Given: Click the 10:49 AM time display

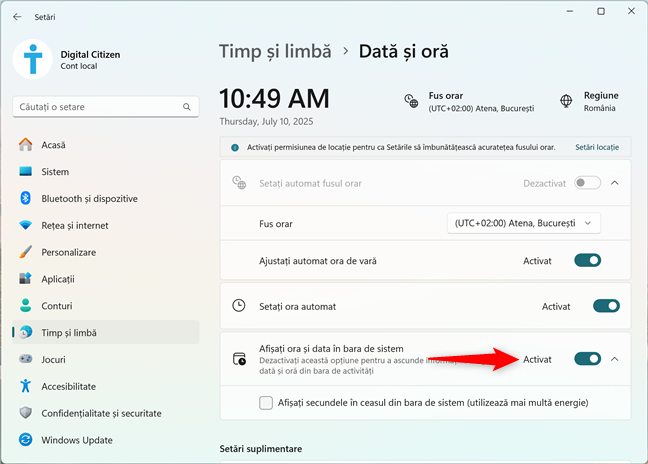Looking at the screenshot, I should (x=274, y=99).
